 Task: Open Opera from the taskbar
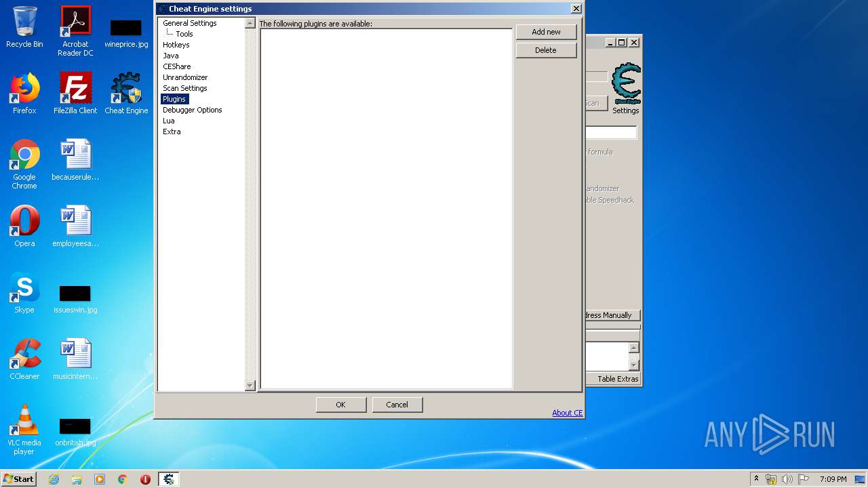[145, 479]
